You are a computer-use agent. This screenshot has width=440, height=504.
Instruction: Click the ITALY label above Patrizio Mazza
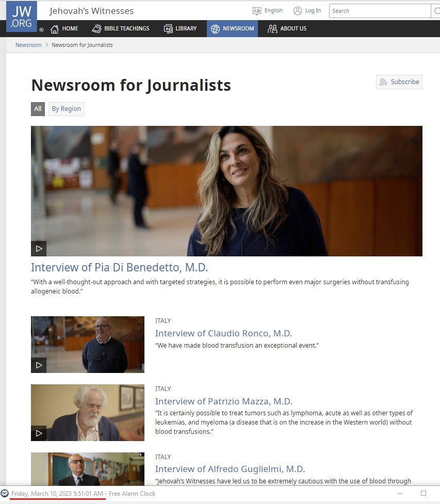(163, 389)
